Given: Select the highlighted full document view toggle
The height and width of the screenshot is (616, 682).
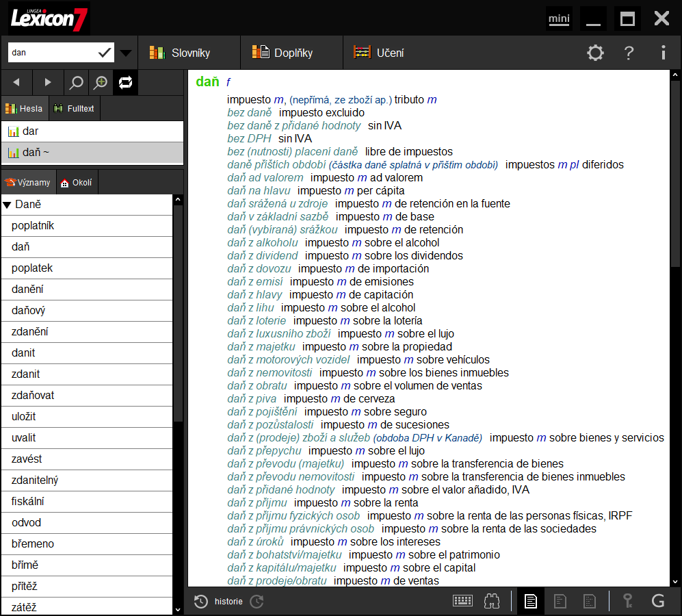Looking at the screenshot, I should (x=530, y=601).
